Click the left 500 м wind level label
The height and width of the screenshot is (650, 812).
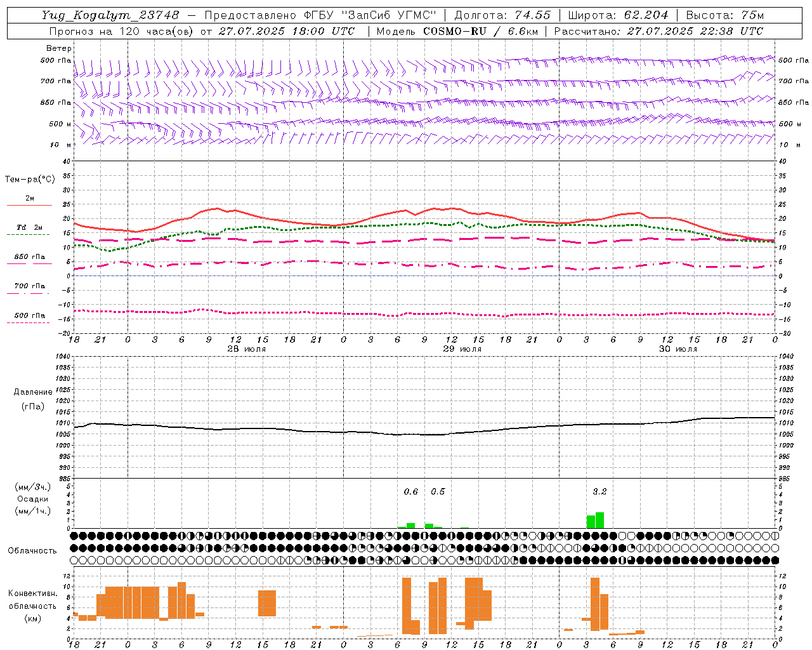tap(60, 124)
